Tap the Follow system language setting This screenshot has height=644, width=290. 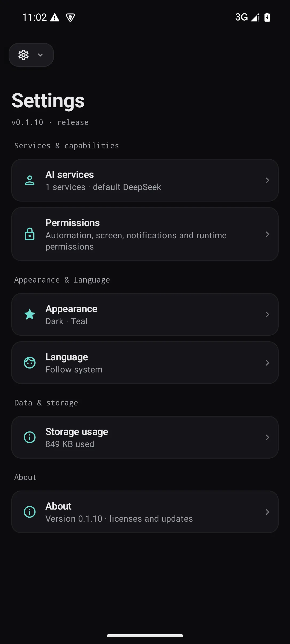point(74,369)
